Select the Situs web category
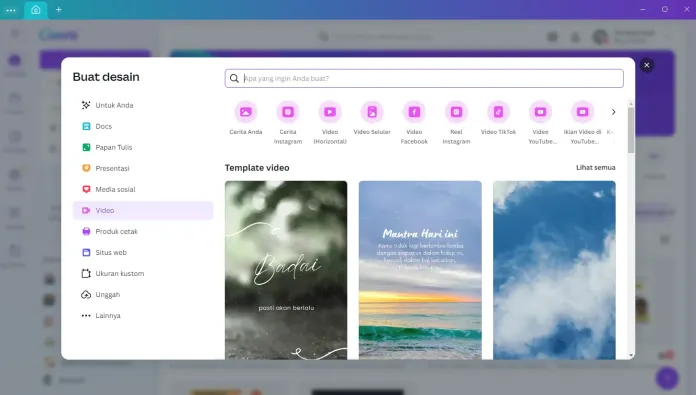Screen dimensions: 696x395 142,253
